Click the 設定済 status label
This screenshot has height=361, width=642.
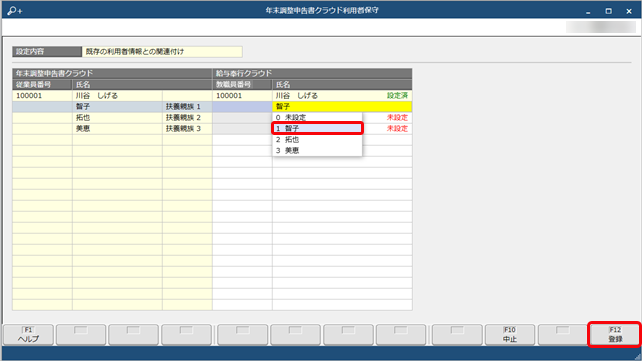point(397,96)
